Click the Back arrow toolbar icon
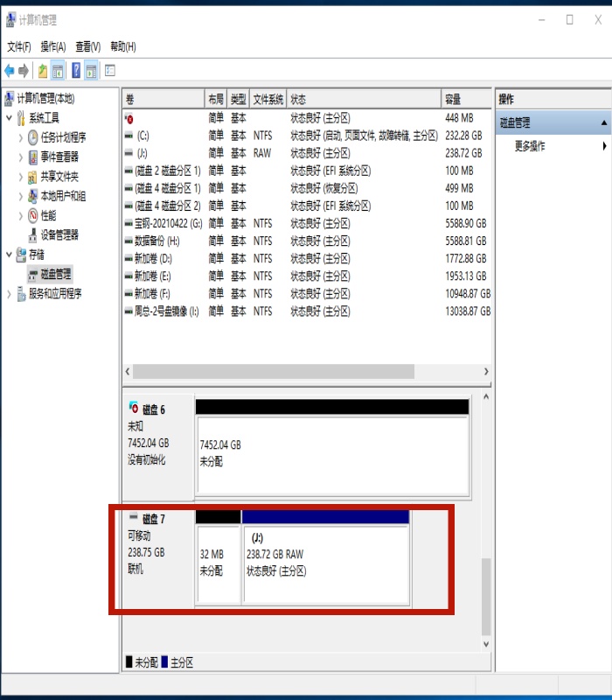The image size is (612, 700). 10,71
